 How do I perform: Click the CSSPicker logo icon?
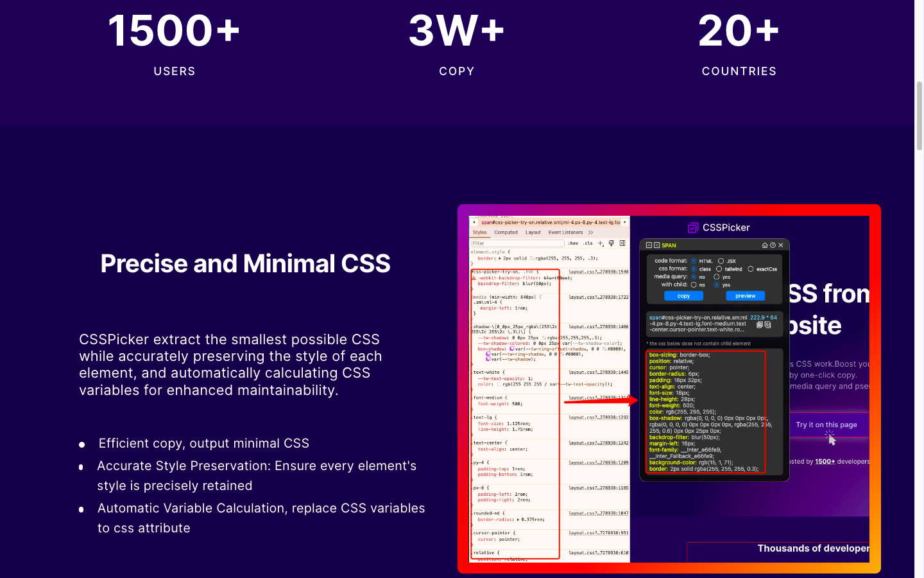[x=693, y=227]
